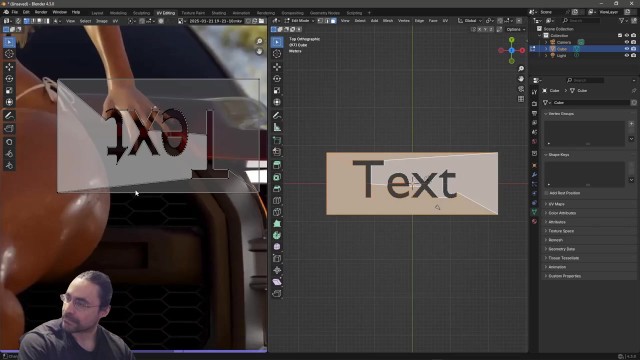The image size is (640, 360).
Task: Select the Rip Region tool in the UV editor
Action: [9, 129]
